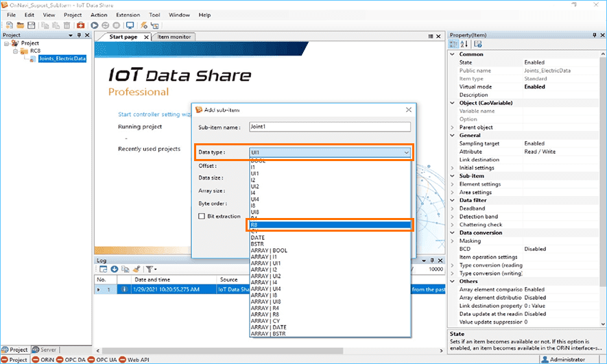The width and height of the screenshot is (607, 364).
Task: Select DATE in the data type list
Action: point(330,237)
